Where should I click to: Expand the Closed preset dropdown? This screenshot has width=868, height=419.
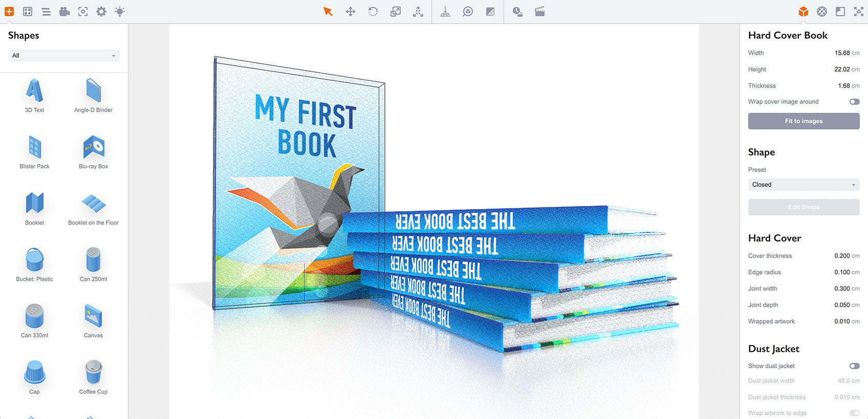coord(804,185)
